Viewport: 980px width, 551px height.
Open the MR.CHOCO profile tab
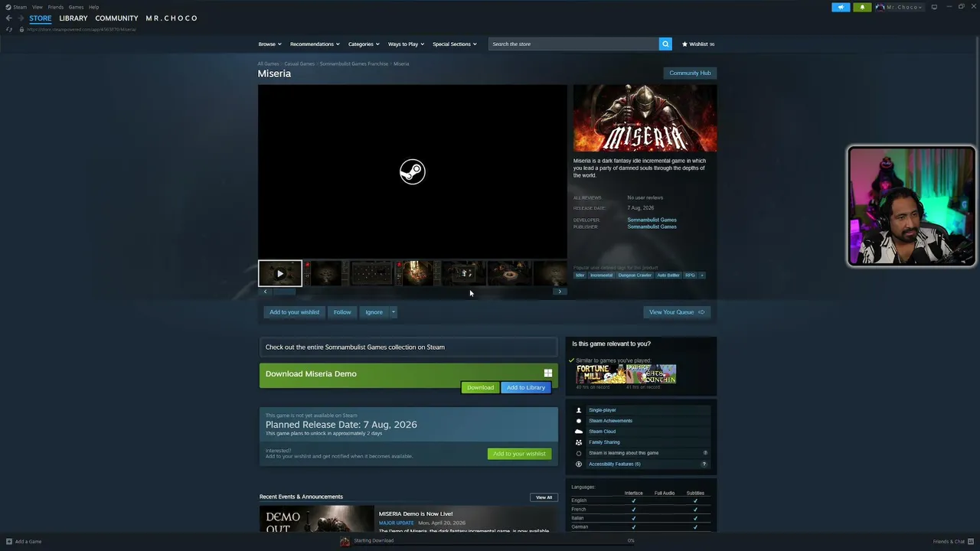[x=171, y=18]
